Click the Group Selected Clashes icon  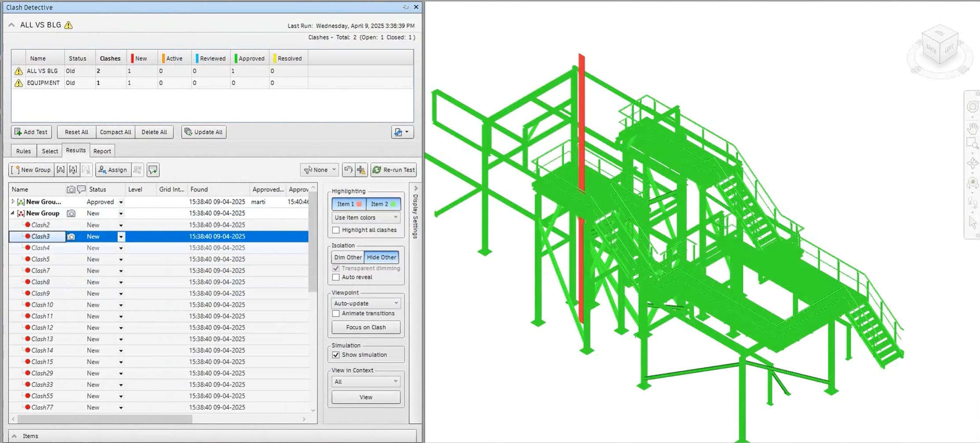click(61, 170)
